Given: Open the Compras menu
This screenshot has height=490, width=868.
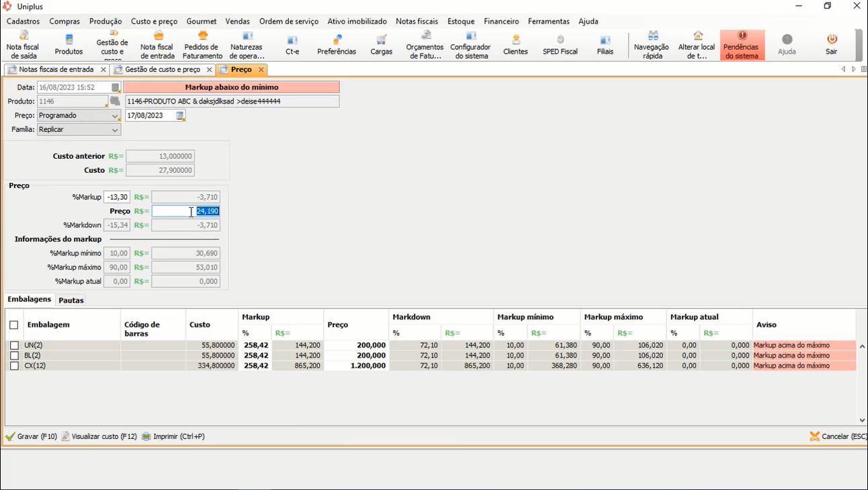Looking at the screenshot, I should (64, 22).
